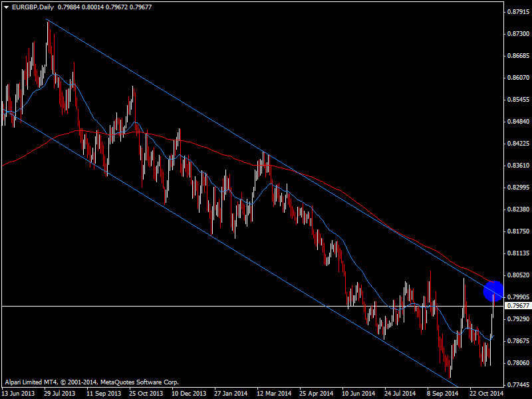
Task: Click price axis label 0.81750
Action: pos(518,231)
